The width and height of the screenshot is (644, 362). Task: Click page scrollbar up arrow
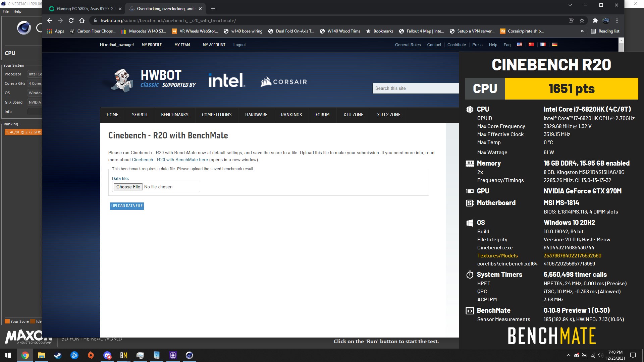tap(622, 41)
